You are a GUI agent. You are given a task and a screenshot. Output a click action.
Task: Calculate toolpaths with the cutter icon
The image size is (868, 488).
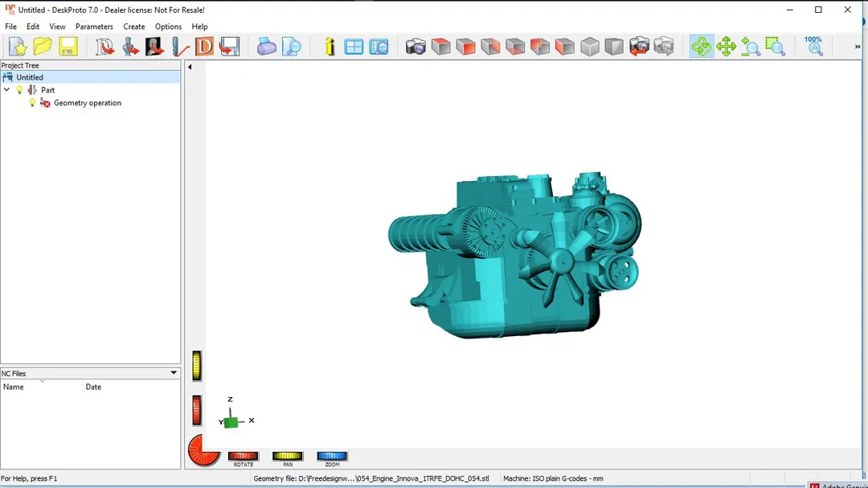pos(180,47)
